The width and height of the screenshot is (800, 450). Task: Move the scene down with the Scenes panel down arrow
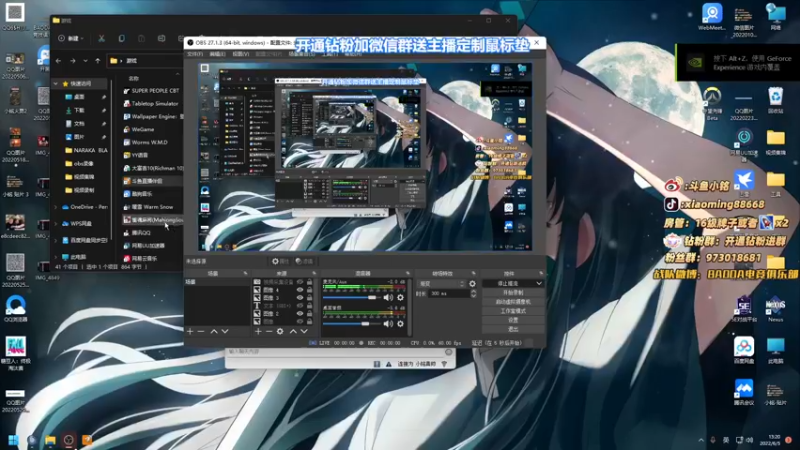click(224, 332)
